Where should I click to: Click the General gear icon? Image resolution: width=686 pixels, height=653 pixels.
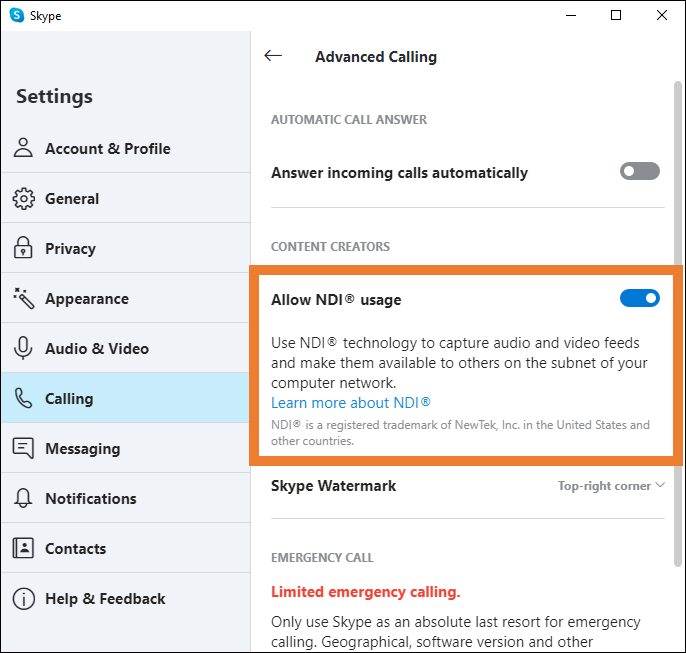(23, 199)
